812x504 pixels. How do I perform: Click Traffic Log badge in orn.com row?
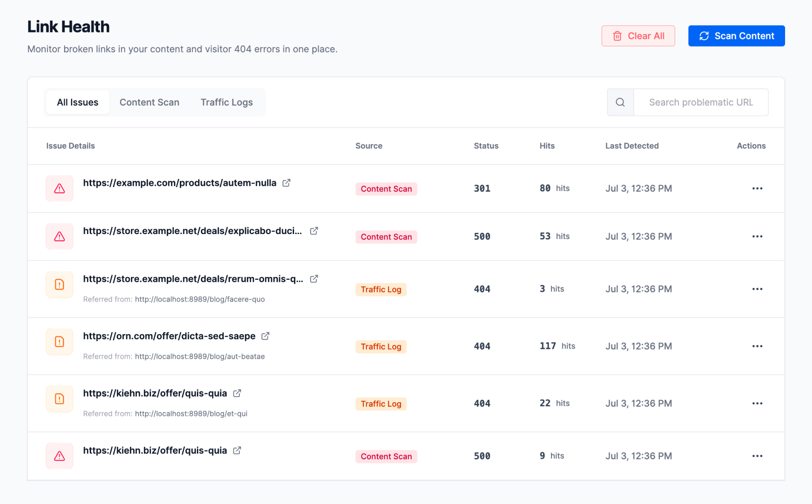click(x=381, y=347)
